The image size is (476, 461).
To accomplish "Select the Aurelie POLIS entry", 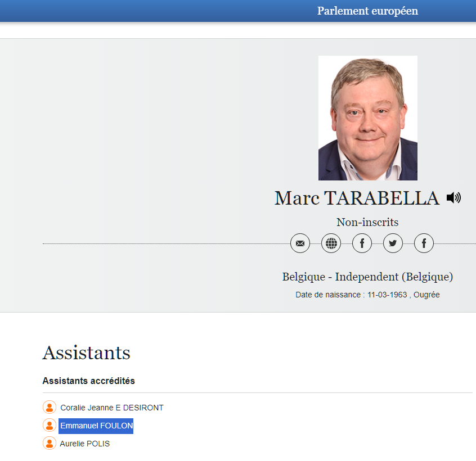I will pos(85,444).
